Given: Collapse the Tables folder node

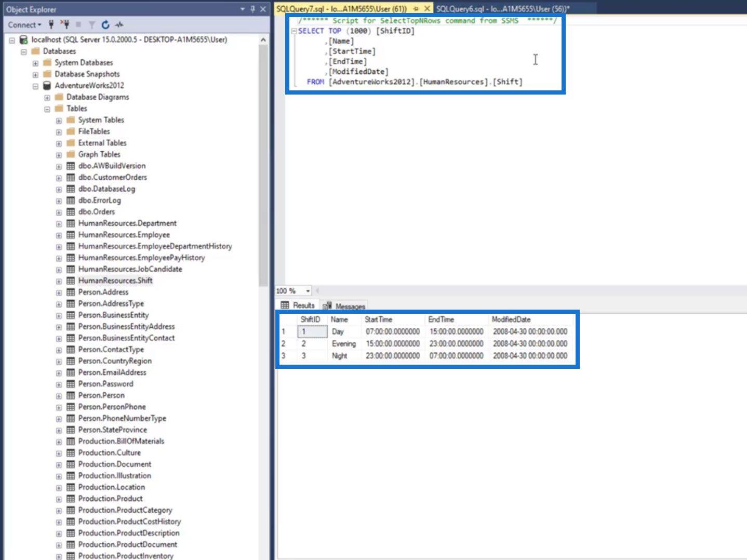Looking at the screenshot, I should 47,109.
